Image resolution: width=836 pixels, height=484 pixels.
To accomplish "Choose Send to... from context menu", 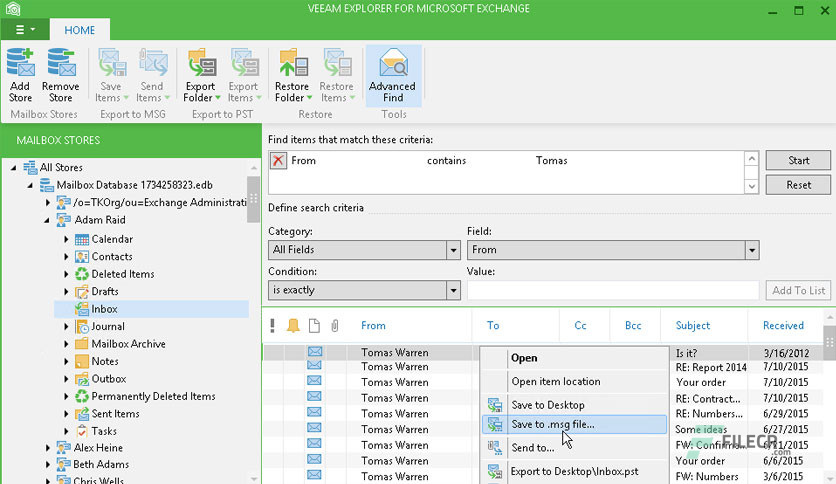I will pyautogui.click(x=575, y=448).
